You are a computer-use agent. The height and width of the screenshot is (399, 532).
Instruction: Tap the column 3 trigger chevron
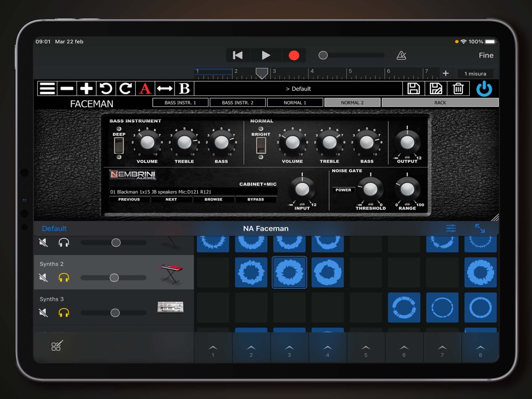tap(289, 348)
